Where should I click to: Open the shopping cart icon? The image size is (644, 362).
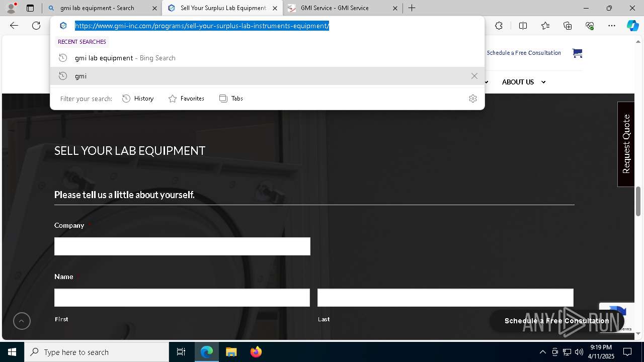click(577, 53)
